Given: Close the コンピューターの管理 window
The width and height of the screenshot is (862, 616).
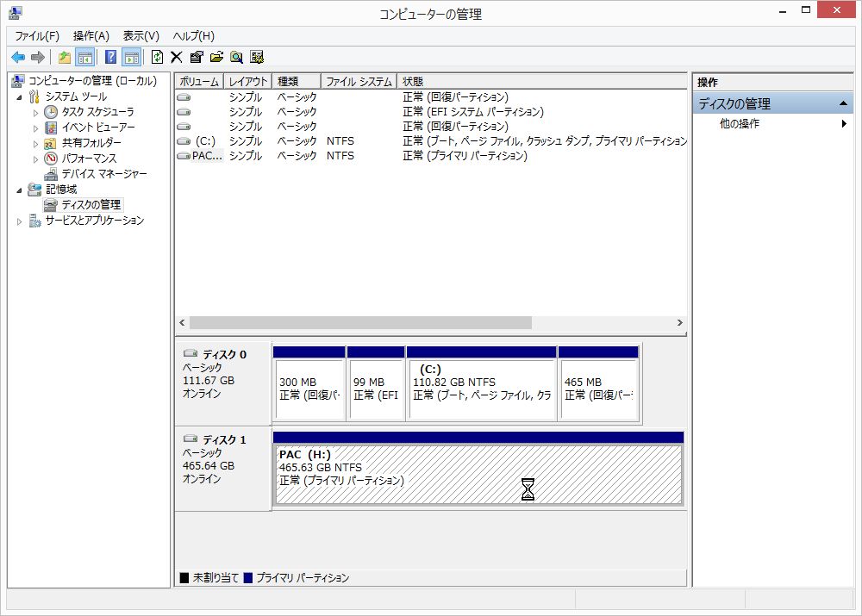Looking at the screenshot, I should [x=836, y=9].
